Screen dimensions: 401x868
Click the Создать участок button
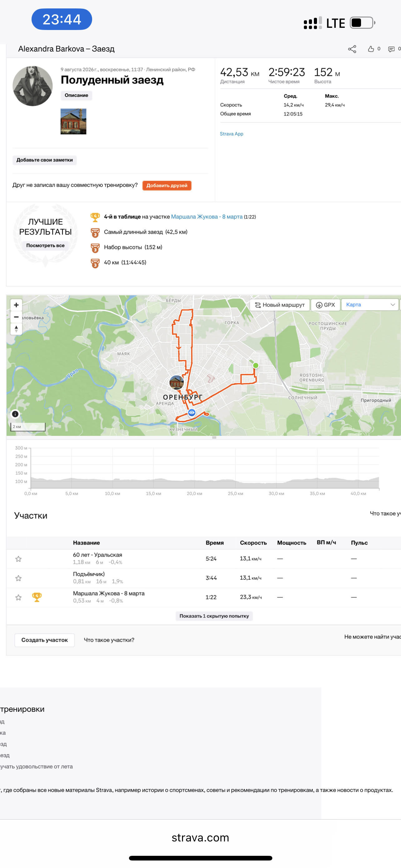(45, 640)
